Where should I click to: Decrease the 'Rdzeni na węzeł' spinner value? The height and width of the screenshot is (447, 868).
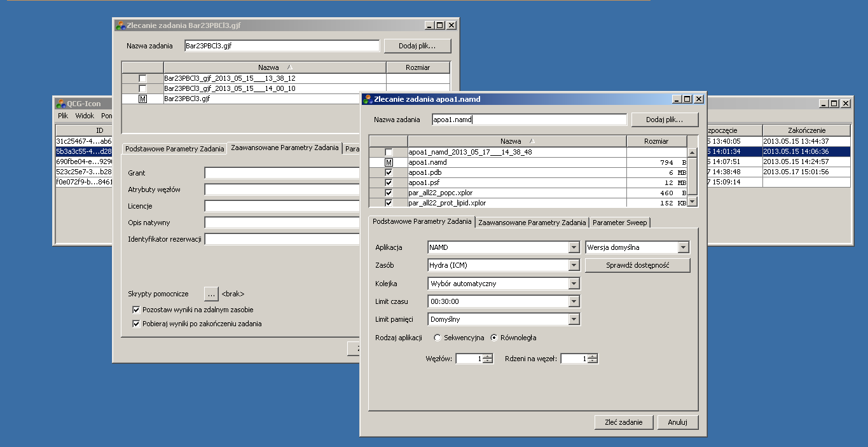(x=593, y=361)
